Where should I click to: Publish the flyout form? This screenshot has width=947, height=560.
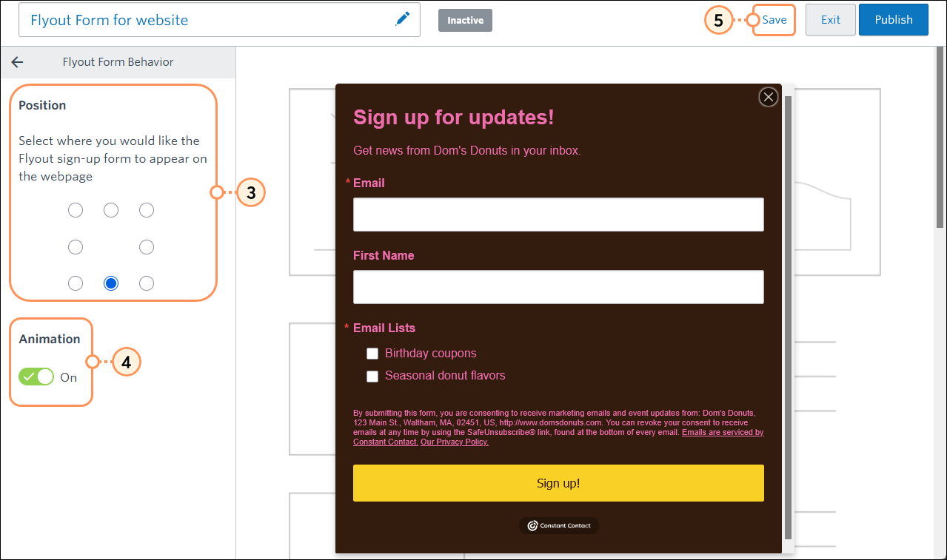tap(893, 19)
